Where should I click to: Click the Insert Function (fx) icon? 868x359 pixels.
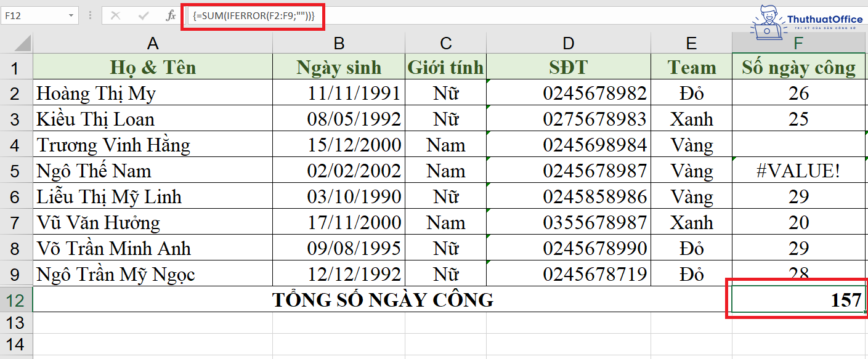point(171,15)
